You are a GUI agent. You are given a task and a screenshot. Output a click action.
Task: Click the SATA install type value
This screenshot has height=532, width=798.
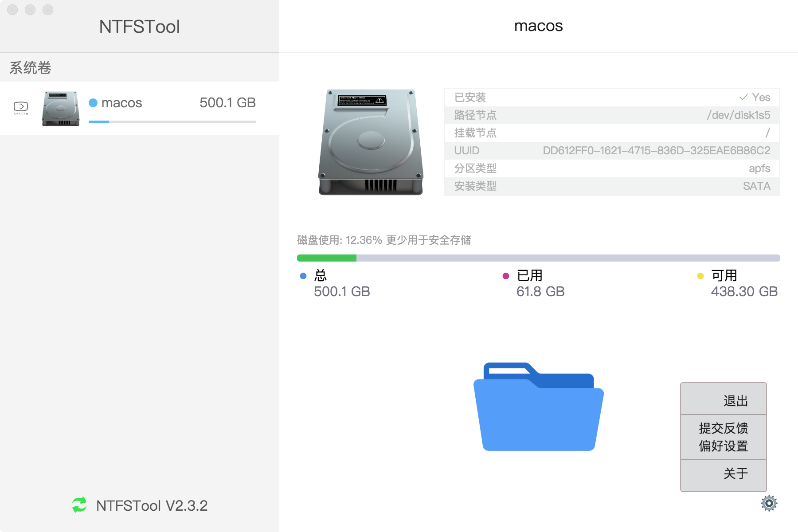[x=757, y=186]
